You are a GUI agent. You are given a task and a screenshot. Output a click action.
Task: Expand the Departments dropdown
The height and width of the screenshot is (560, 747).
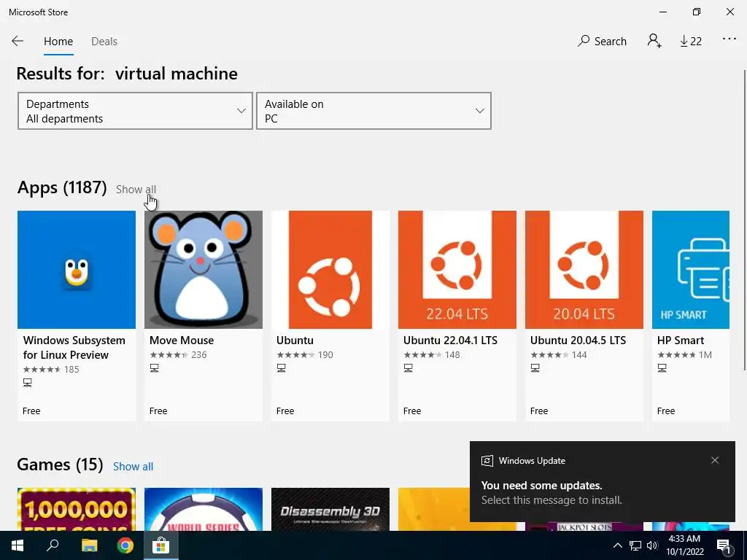(x=135, y=111)
